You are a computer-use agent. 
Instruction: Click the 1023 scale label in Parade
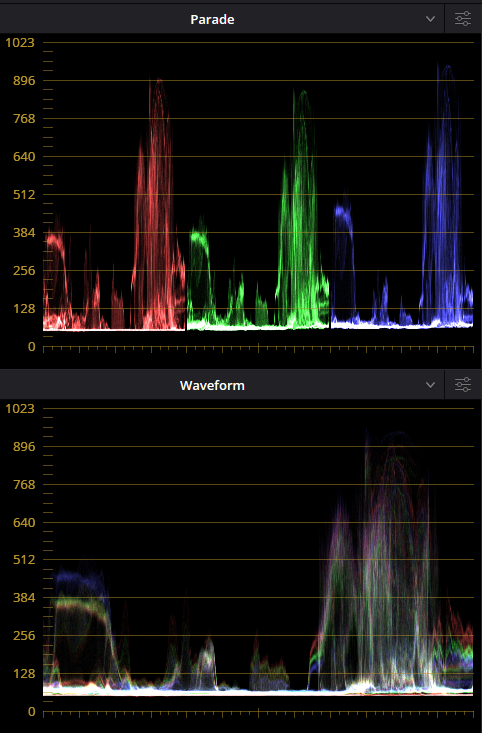tap(20, 43)
